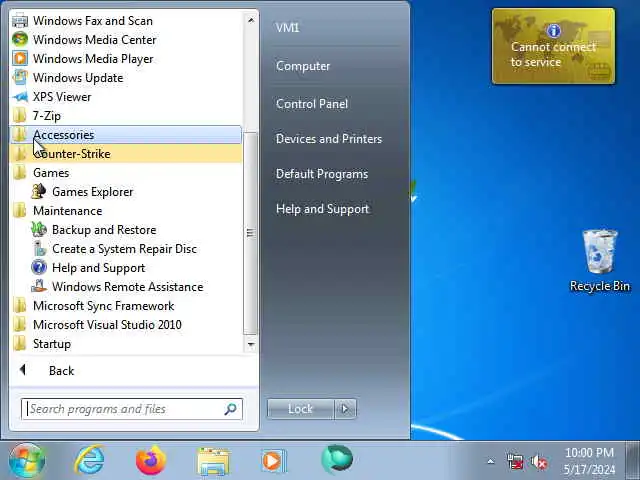Open XPS Viewer icon
640x480 pixels.
tap(20, 97)
